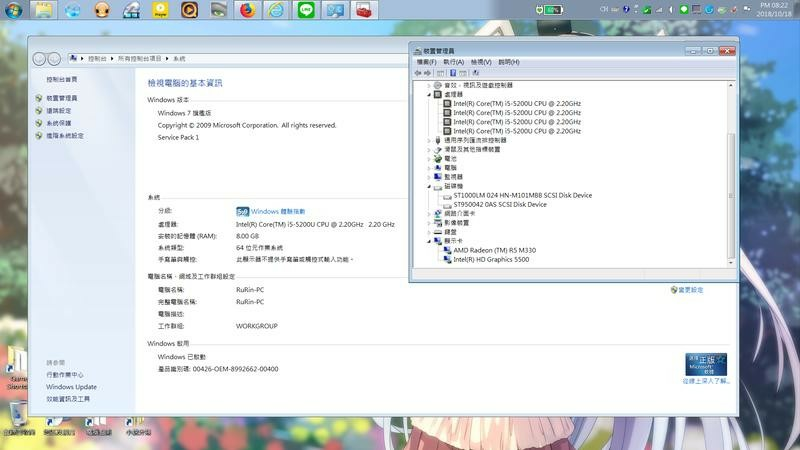Click the 5.9 Windows Experience Index score badge
Viewport: 800px width, 450px height.
(242, 211)
